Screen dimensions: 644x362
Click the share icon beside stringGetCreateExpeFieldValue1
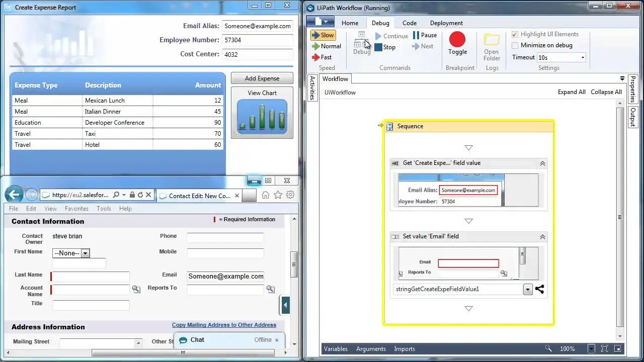coord(539,289)
